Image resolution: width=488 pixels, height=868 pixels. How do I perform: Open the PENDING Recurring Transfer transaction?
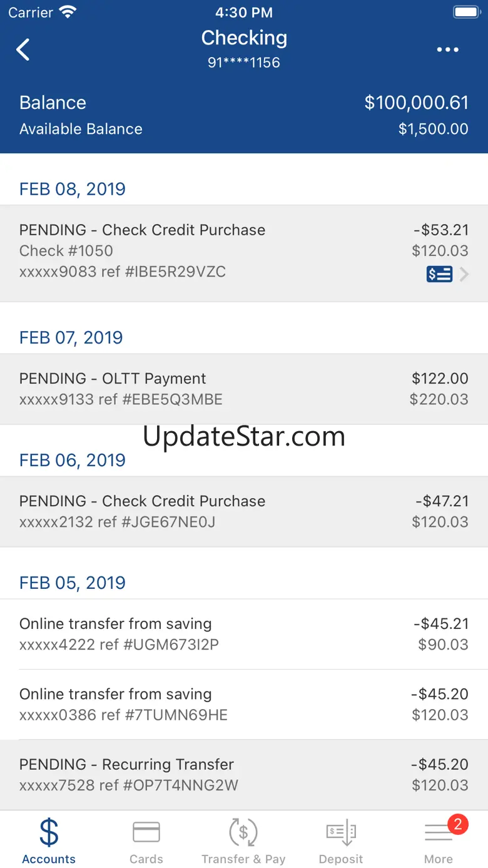[243, 775]
